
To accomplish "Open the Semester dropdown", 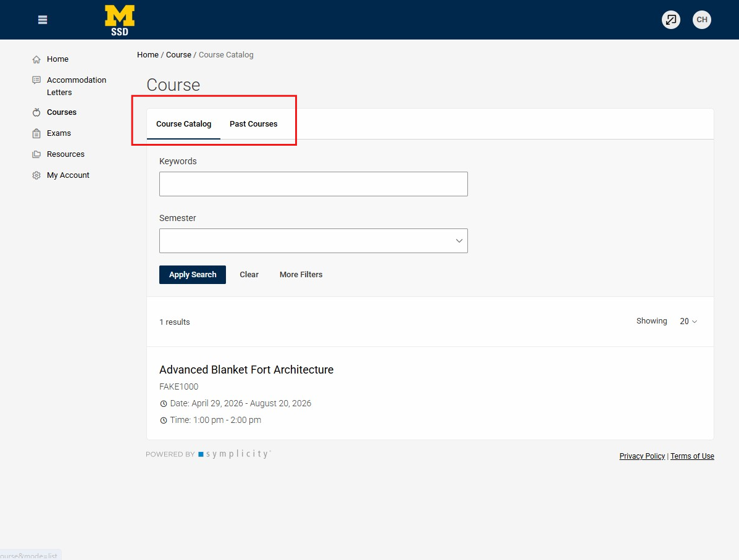I will (314, 241).
